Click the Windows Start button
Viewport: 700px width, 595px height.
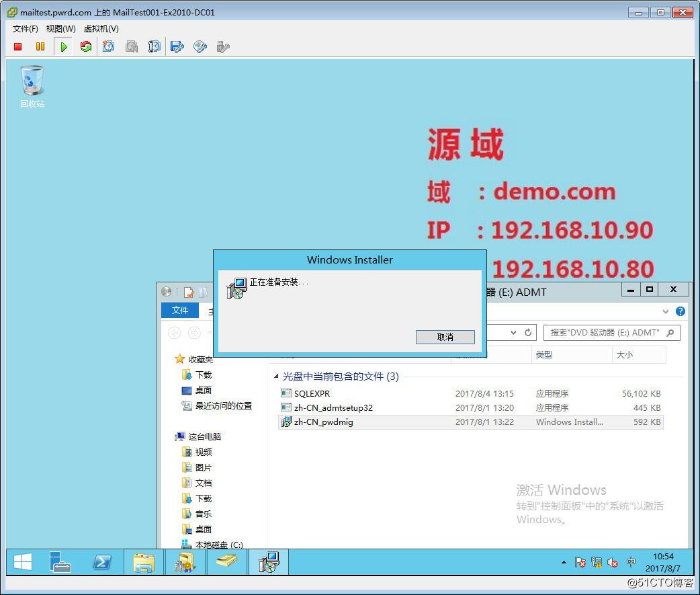(x=22, y=562)
